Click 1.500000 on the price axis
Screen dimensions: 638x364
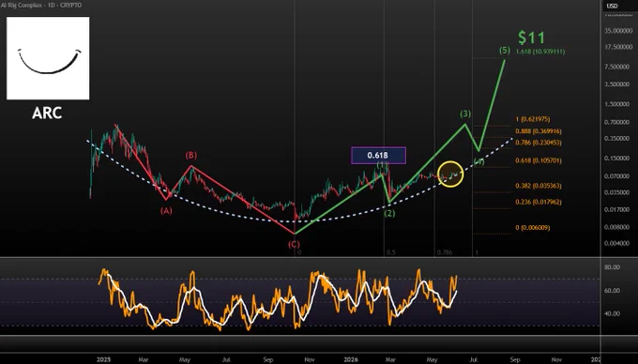coord(616,104)
